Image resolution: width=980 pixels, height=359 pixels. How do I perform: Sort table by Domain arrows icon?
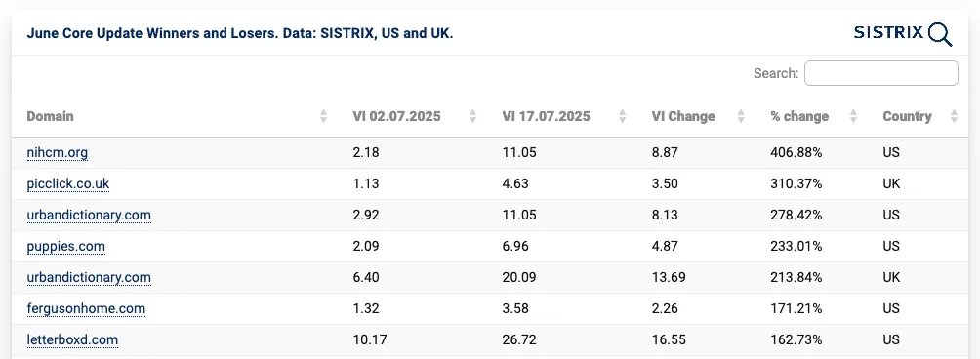click(323, 116)
